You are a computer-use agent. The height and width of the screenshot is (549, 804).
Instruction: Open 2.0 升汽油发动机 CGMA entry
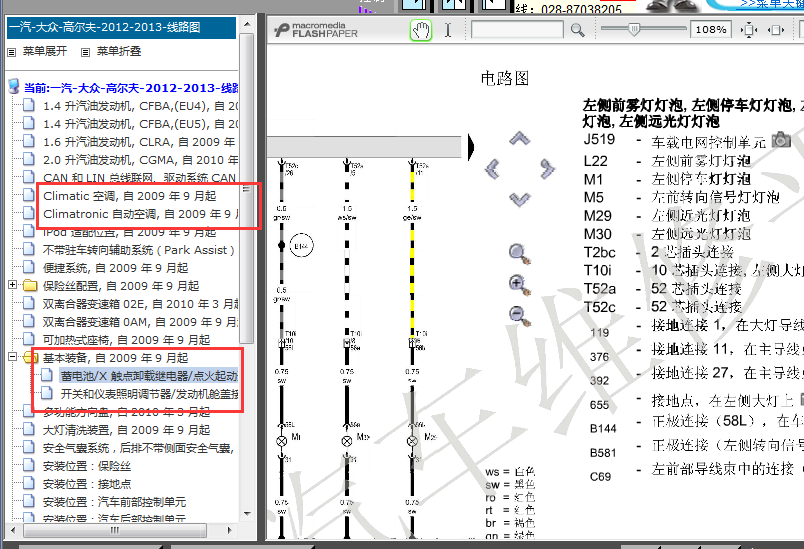click(x=140, y=160)
